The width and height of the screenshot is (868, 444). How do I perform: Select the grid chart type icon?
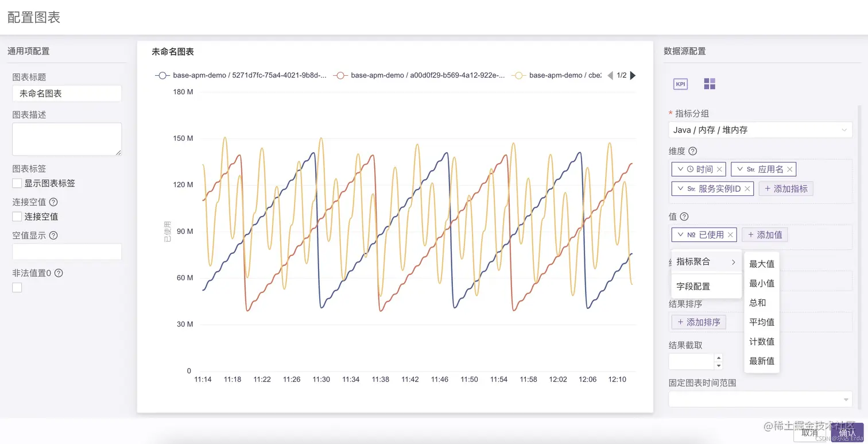(710, 84)
